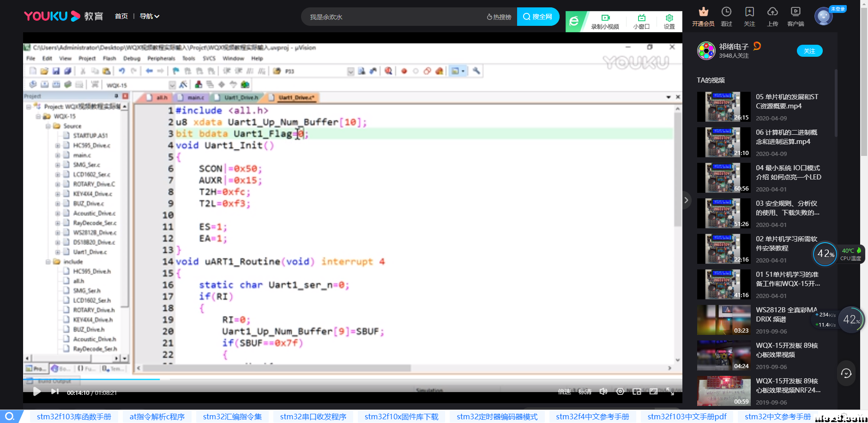Open stm32f10x固件库下载 link
Screen dimensions: 868x423
(x=402, y=417)
